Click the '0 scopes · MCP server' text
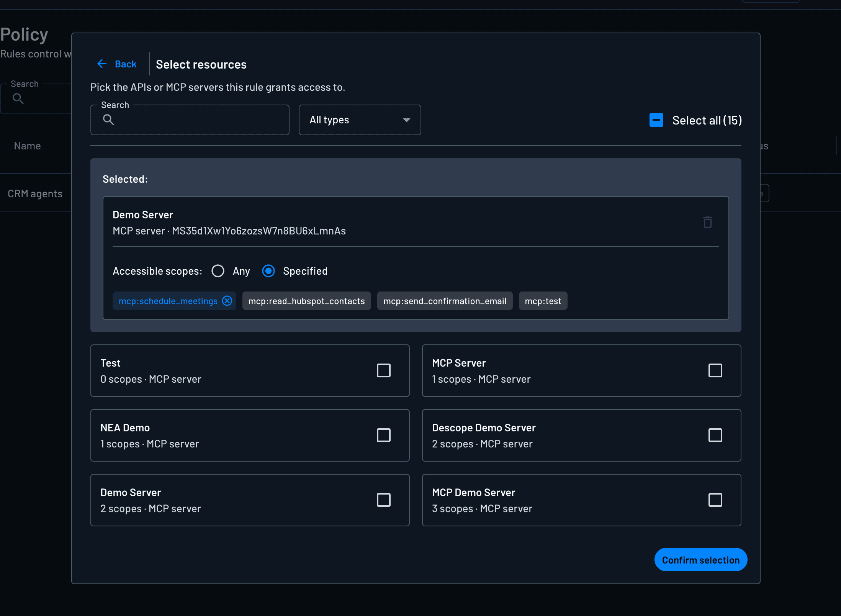 [x=151, y=379]
